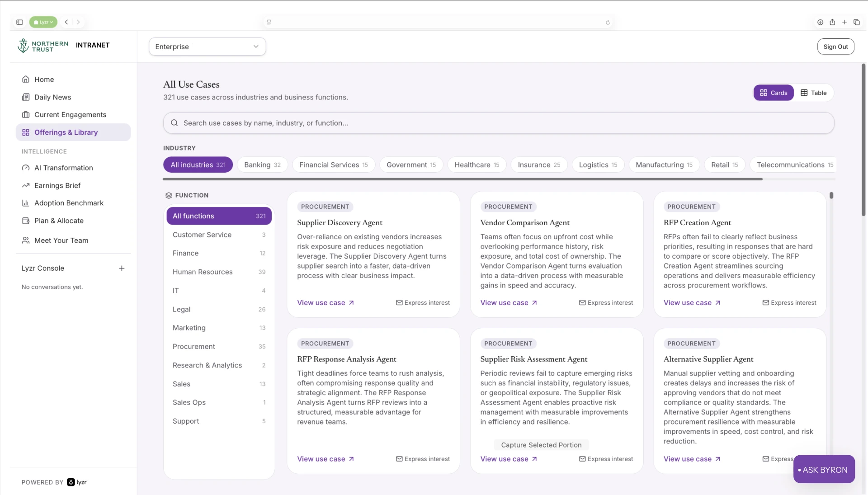View use case for Vendor Comparison Agent

point(509,303)
